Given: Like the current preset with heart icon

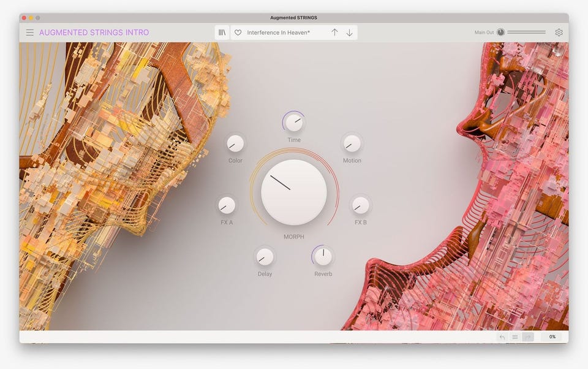Looking at the screenshot, I should 238,32.
